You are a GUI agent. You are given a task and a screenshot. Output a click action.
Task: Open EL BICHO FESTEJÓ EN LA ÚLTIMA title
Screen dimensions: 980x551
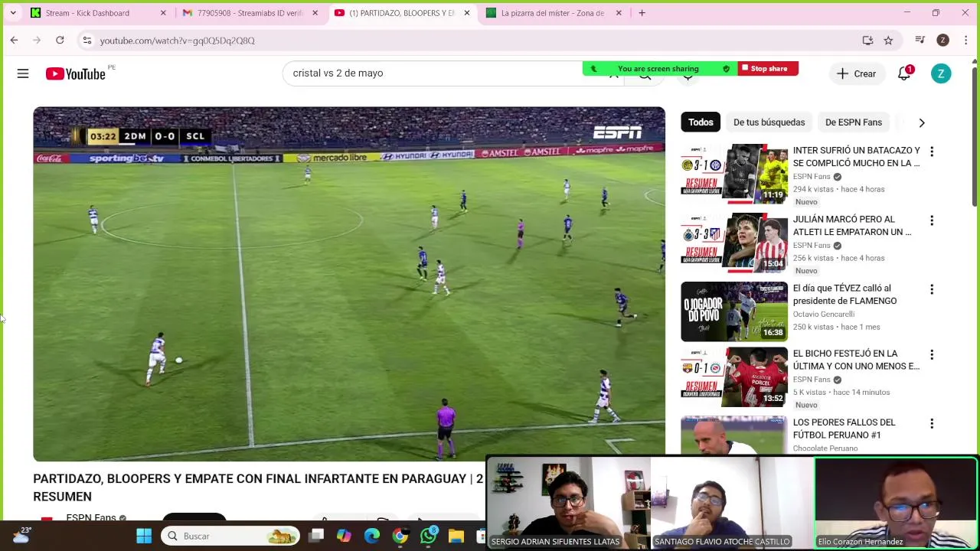pos(856,360)
